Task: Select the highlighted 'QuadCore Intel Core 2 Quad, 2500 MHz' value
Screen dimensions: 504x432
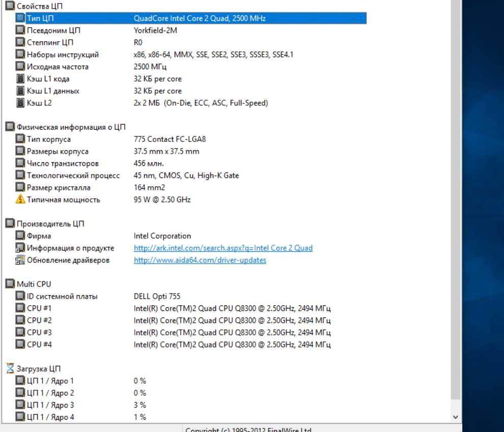Action: [x=200, y=18]
